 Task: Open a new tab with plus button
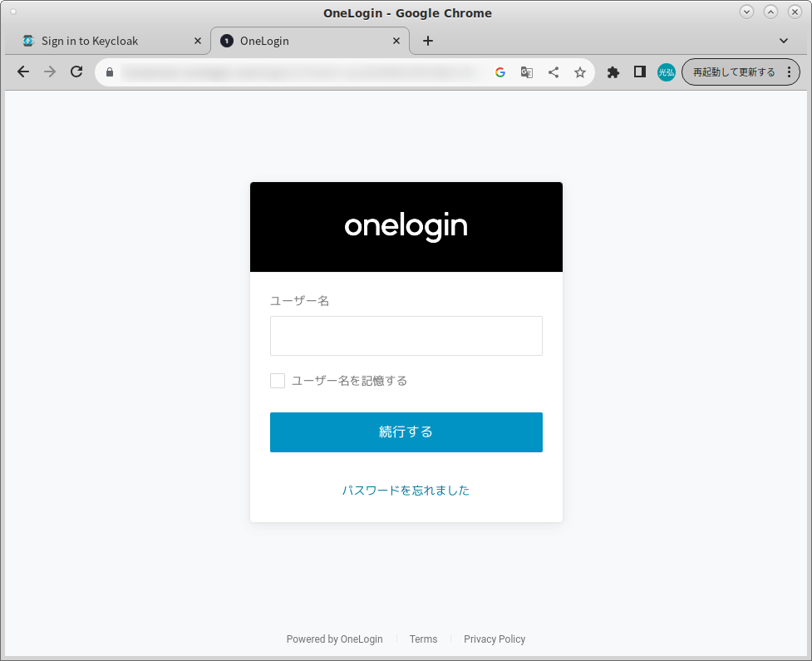[x=428, y=41]
